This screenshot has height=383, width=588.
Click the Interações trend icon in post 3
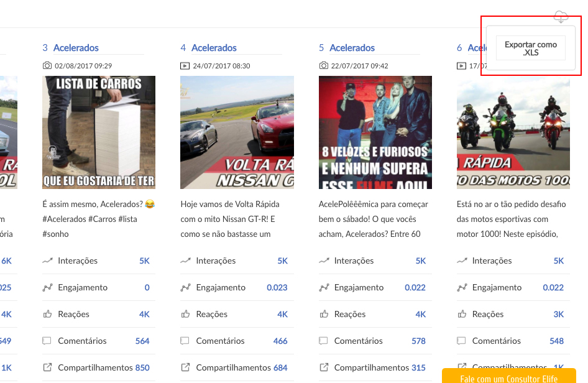[47, 261]
